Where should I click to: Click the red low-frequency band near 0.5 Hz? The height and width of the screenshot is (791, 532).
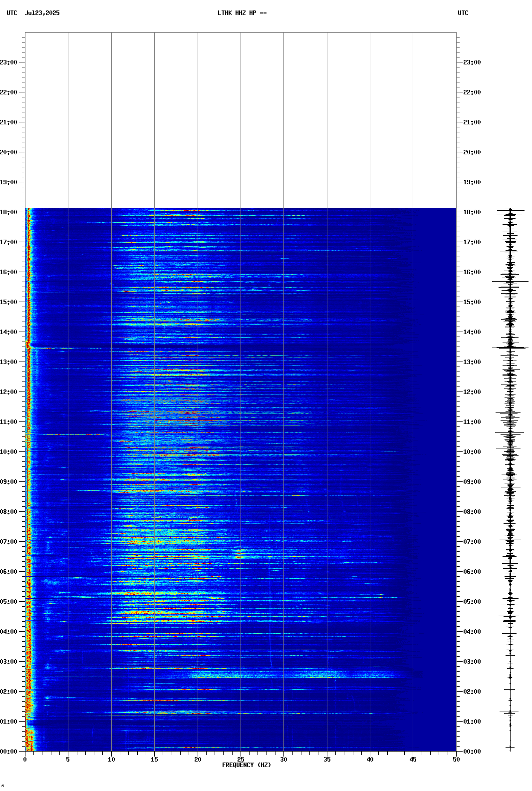coord(29,479)
